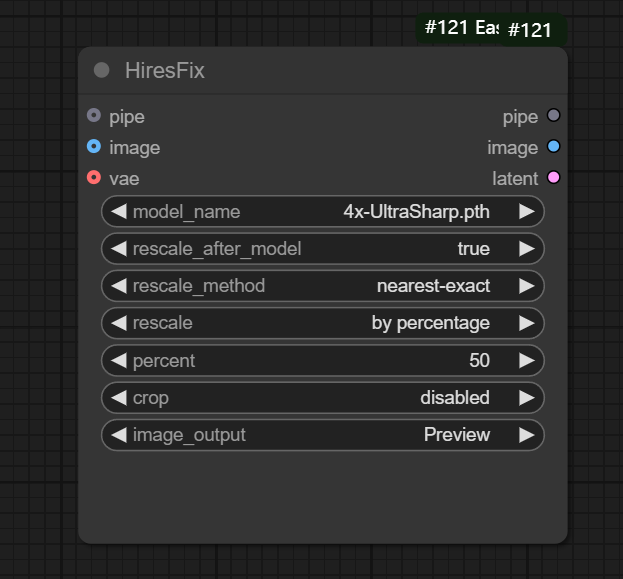This screenshot has width=623, height=579.
Task: Click the blue image output connector
Action: click(x=554, y=147)
